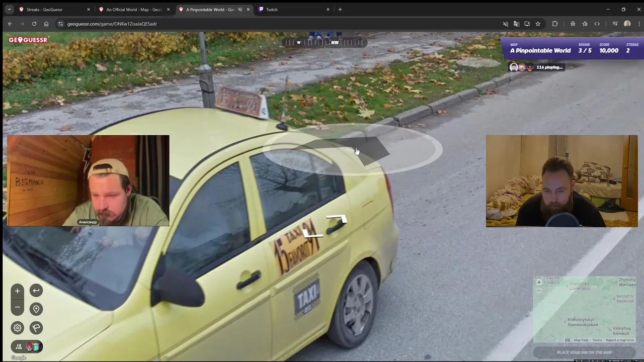Click the 'A Pinpointable World' map title

pos(540,50)
